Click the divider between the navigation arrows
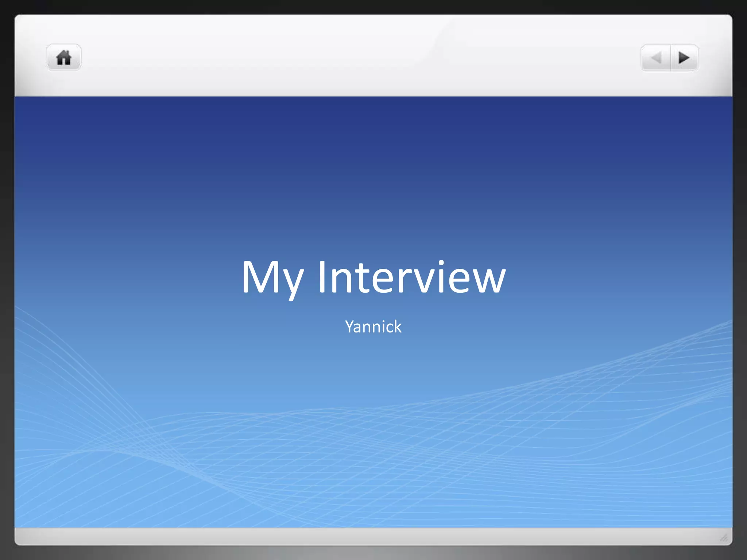 point(670,58)
